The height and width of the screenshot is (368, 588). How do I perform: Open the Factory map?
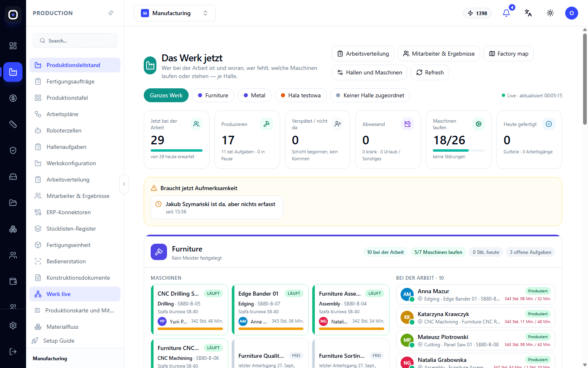pos(508,54)
